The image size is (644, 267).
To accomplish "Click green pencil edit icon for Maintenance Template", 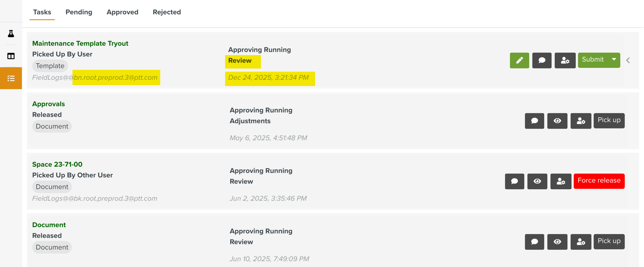I will (519, 60).
